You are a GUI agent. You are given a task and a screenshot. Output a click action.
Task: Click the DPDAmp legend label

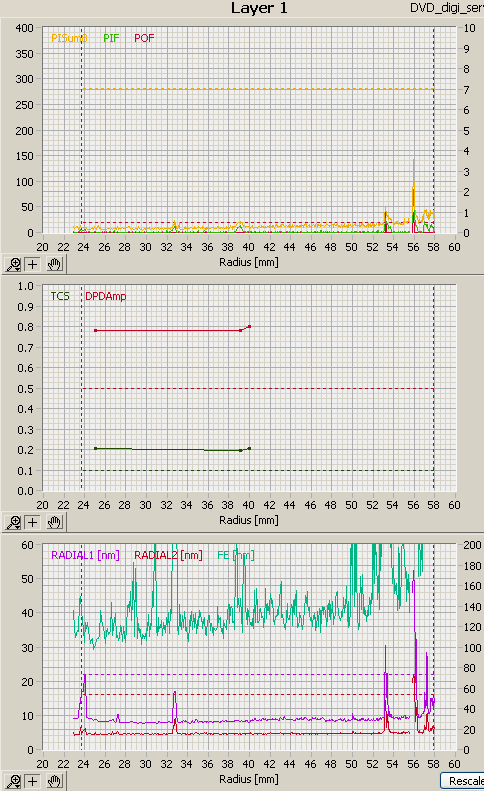tap(105, 296)
